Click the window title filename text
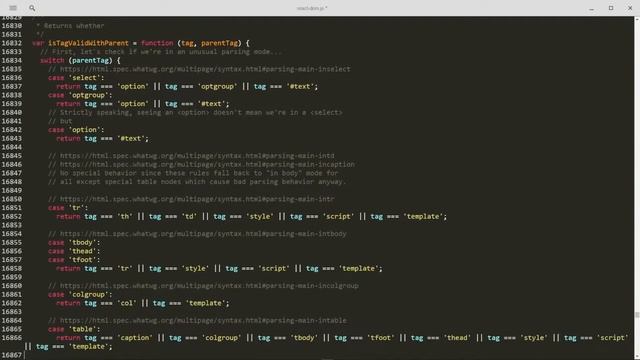640x360 pixels. [312, 8]
